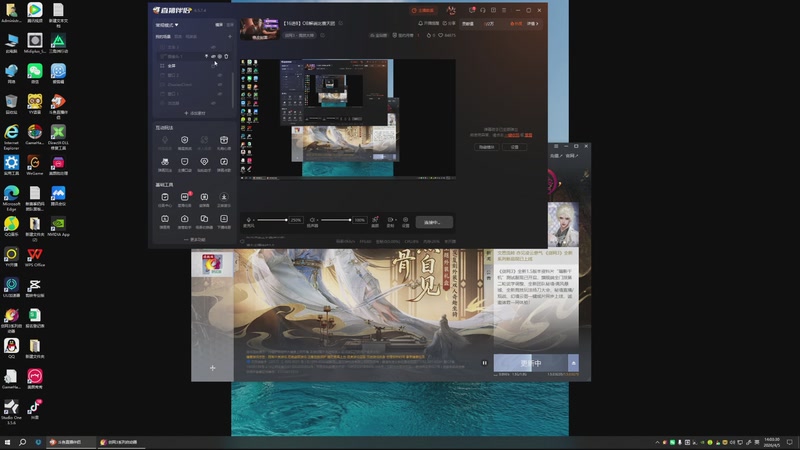Open the launcher's hamburger menu icon
This screenshot has height=450, width=800.
(x=556, y=146)
